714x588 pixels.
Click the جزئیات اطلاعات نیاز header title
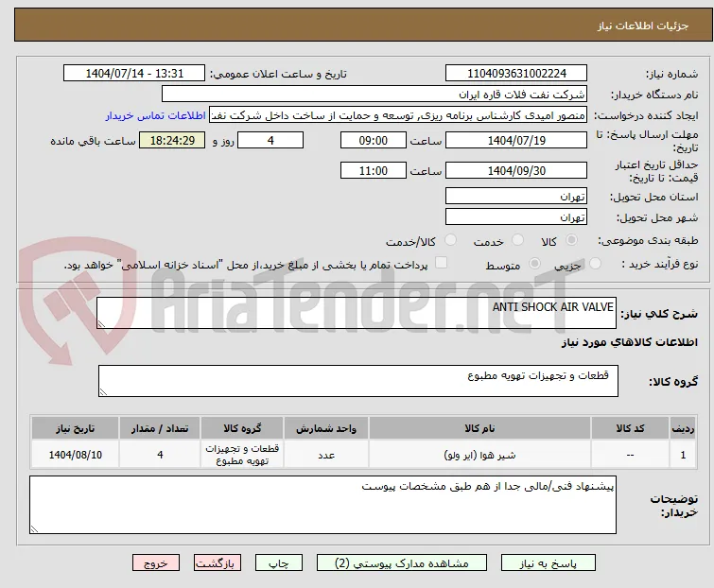click(x=643, y=26)
